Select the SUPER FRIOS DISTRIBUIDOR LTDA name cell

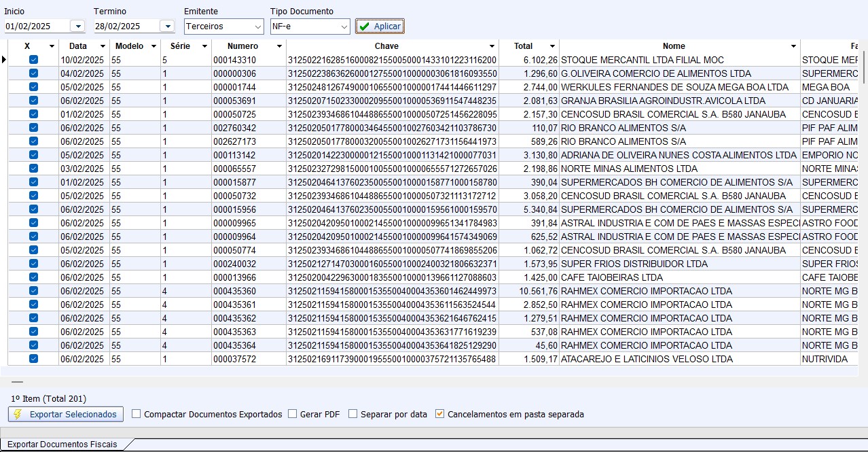tap(680, 264)
